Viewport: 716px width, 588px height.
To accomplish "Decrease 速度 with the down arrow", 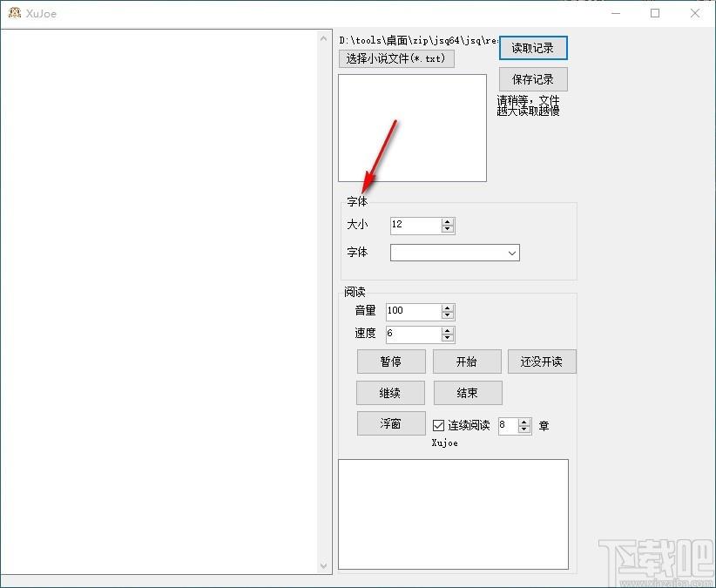I will click(448, 338).
